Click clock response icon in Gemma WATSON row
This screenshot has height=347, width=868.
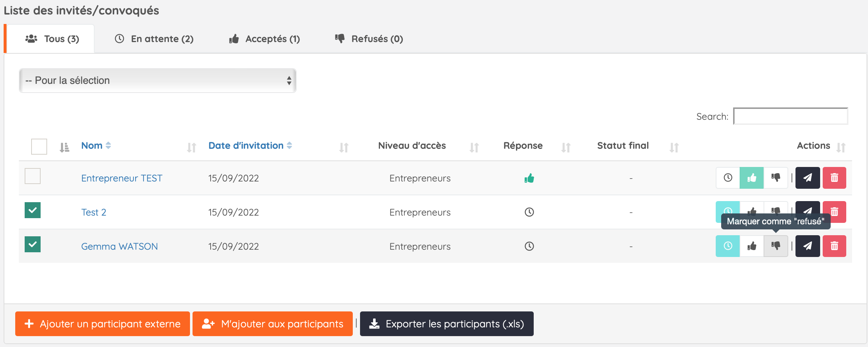pos(529,246)
